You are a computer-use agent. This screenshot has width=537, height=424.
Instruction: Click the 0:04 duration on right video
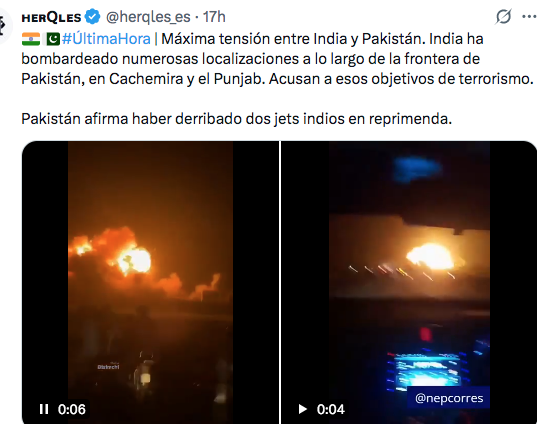point(330,409)
